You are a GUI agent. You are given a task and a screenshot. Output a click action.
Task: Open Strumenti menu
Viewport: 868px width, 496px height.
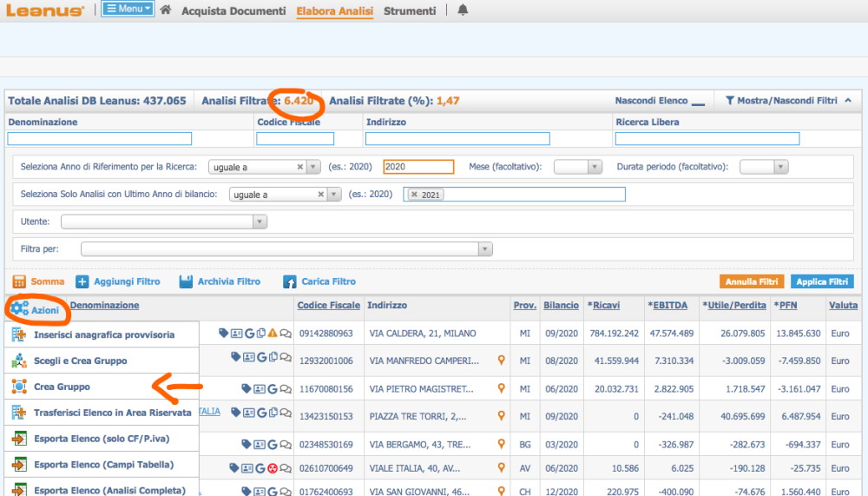(410, 11)
